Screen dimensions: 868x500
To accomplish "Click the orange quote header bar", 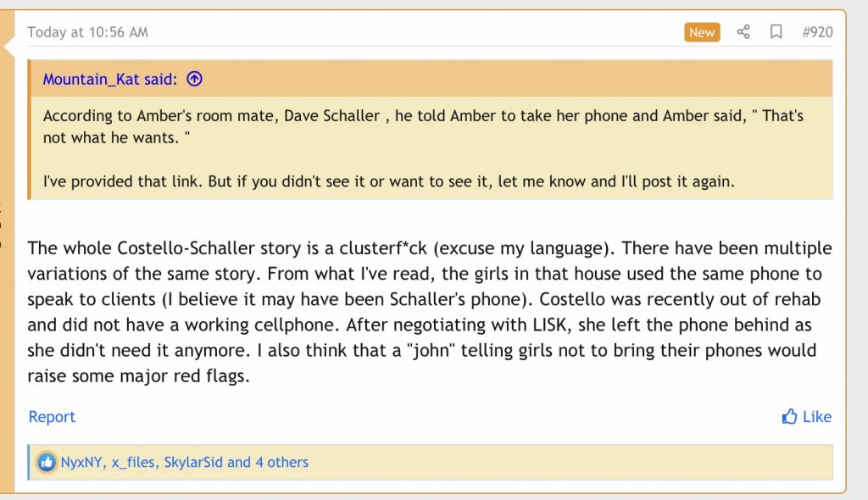I will (x=509, y=80).
